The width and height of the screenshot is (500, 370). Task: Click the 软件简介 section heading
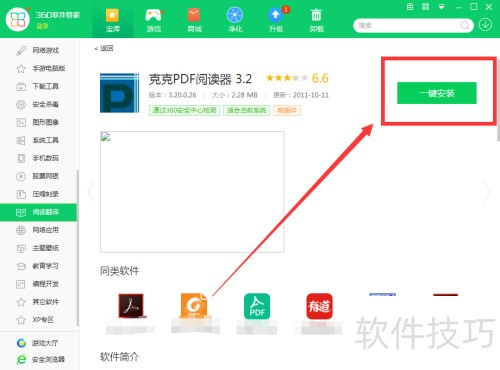[119, 357]
